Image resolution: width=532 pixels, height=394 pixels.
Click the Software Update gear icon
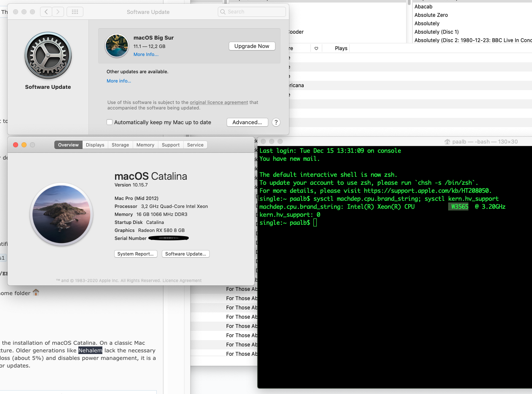click(x=48, y=56)
